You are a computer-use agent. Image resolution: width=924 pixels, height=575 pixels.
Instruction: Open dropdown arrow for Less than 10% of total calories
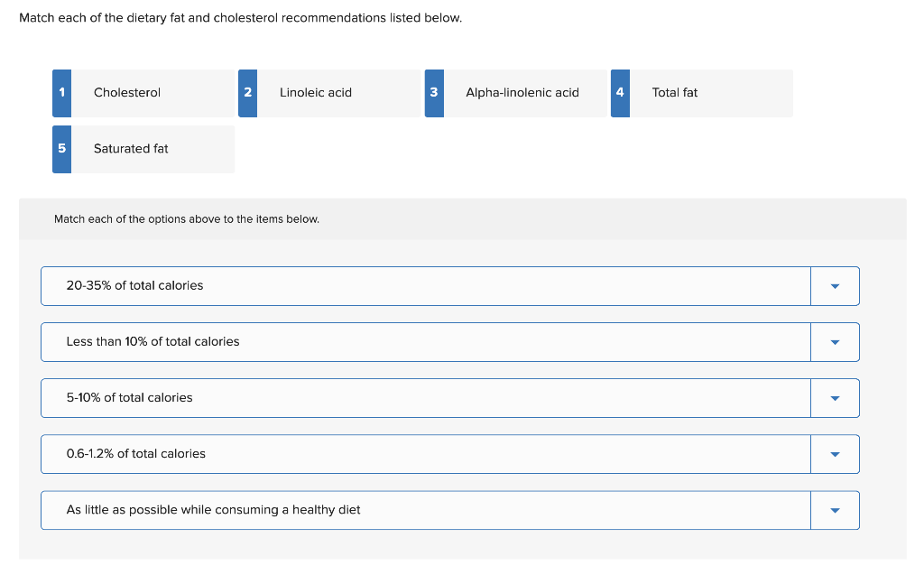pyautogui.click(x=835, y=342)
